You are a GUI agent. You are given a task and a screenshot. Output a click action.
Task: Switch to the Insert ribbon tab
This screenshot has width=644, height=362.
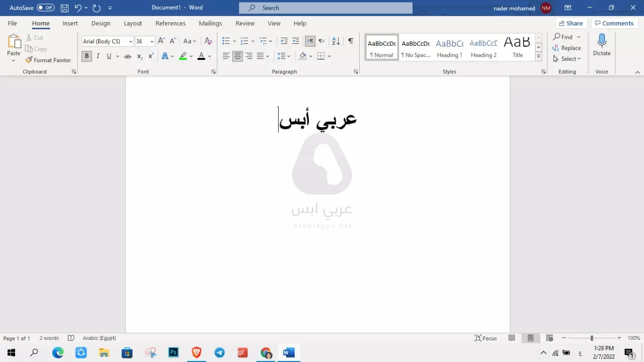pos(70,23)
